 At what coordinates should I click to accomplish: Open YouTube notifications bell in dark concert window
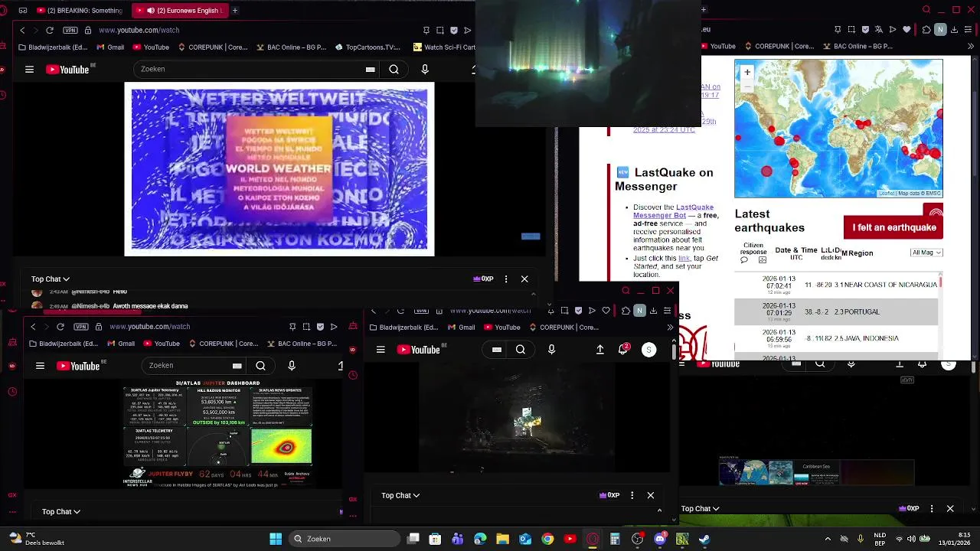624,350
